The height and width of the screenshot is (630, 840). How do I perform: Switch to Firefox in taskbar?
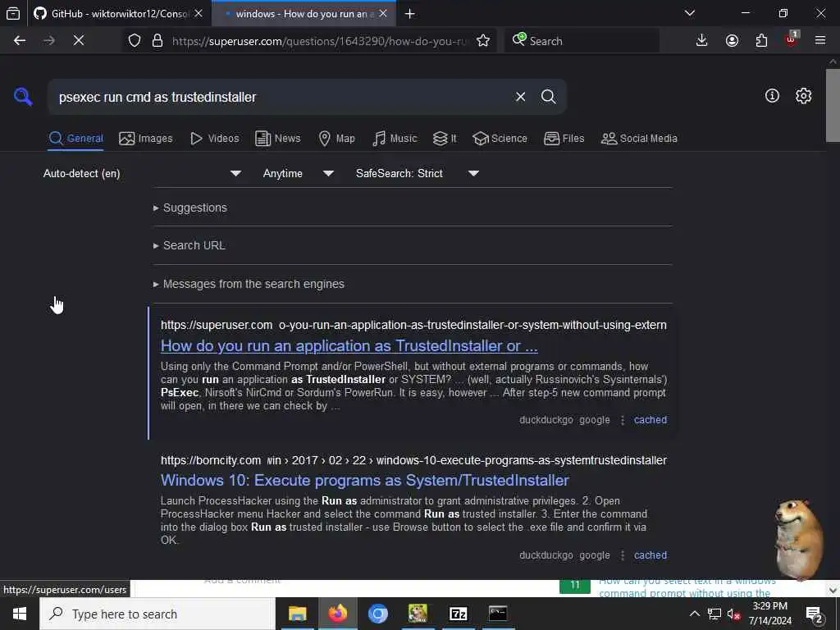pyautogui.click(x=337, y=614)
